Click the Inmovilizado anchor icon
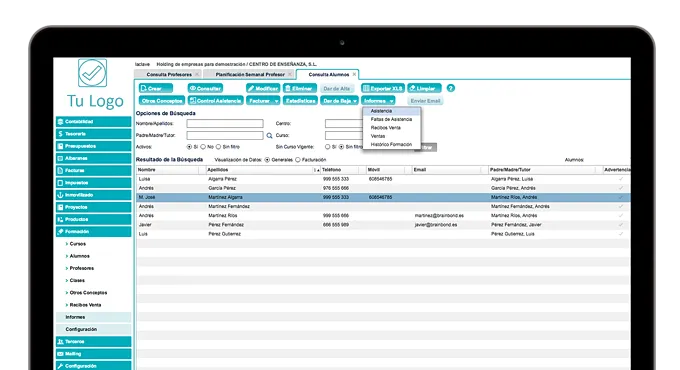 [x=60, y=195]
